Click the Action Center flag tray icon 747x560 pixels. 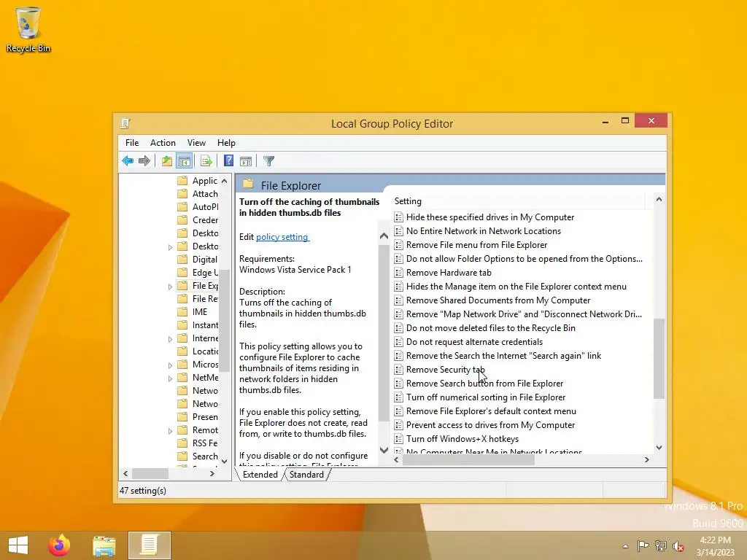point(643,546)
